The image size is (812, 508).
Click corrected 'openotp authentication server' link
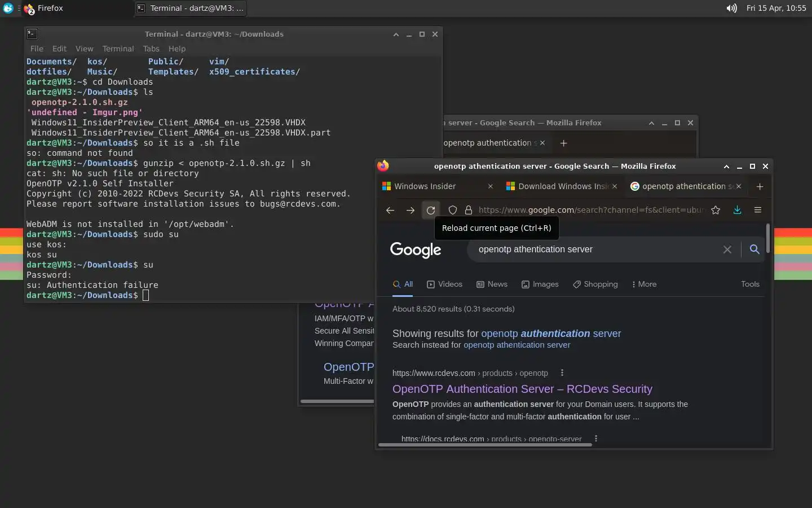click(x=551, y=334)
